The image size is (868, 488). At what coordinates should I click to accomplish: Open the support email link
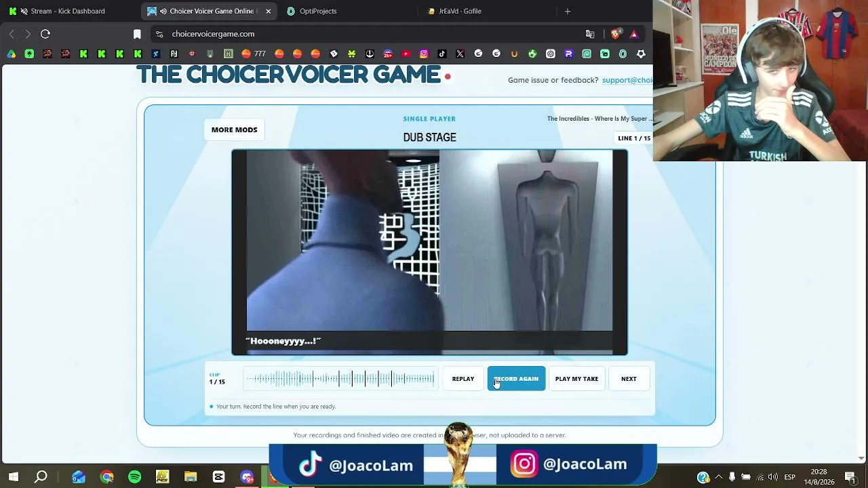pos(627,80)
